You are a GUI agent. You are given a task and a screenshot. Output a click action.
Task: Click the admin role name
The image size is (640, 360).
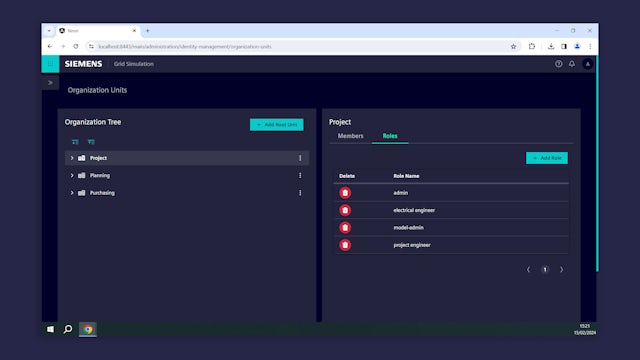[400, 193]
